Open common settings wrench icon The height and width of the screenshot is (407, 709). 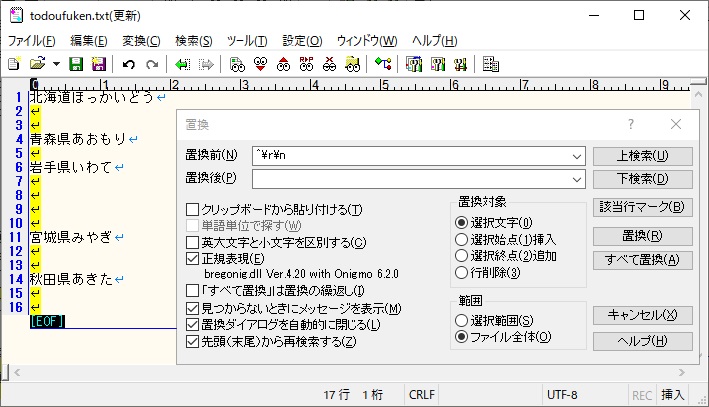(x=438, y=64)
